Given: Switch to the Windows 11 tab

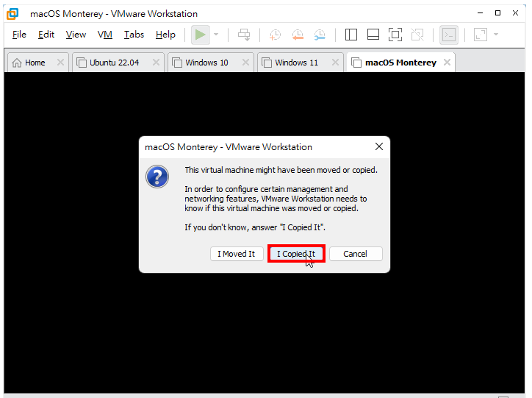Looking at the screenshot, I should tap(301, 63).
